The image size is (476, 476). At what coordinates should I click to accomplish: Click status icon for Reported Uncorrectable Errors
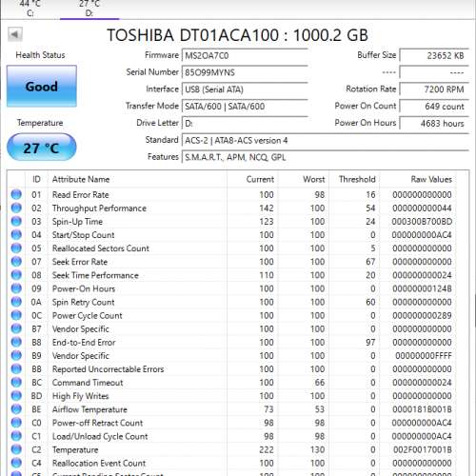(16, 368)
